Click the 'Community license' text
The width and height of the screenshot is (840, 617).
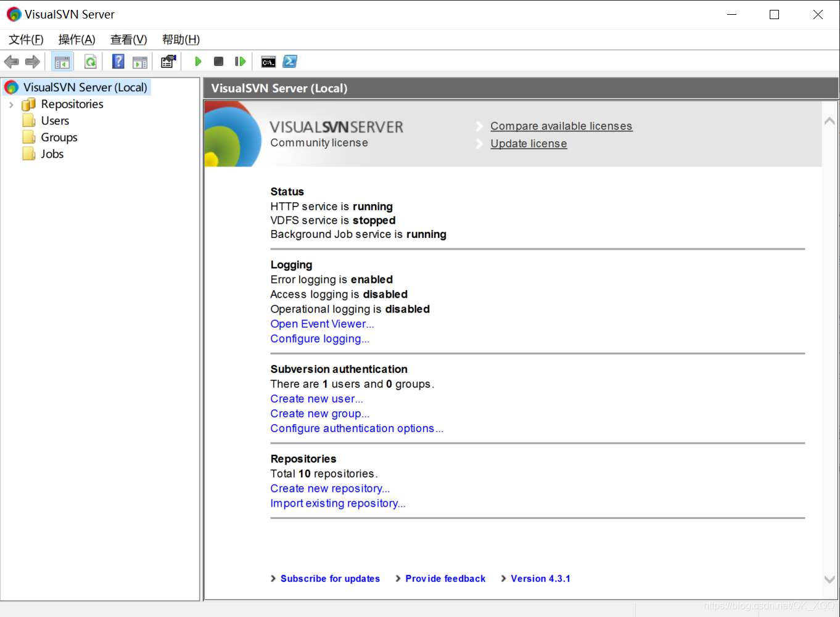coord(319,143)
